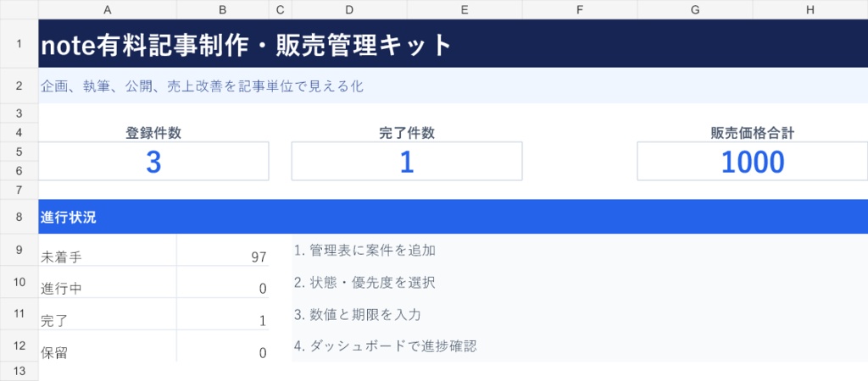
Task: Select row 11 header
Action: click(19, 314)
